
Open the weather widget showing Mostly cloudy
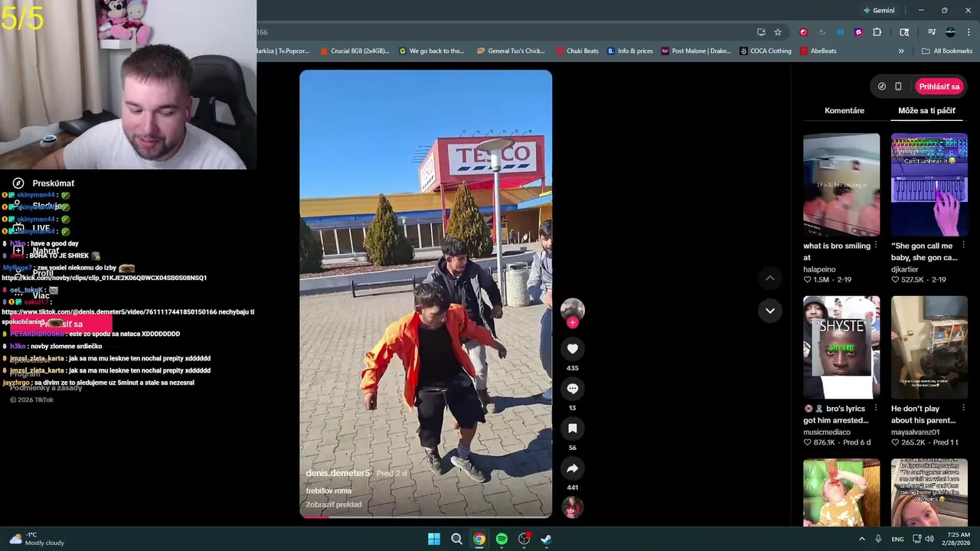point(37,539)
